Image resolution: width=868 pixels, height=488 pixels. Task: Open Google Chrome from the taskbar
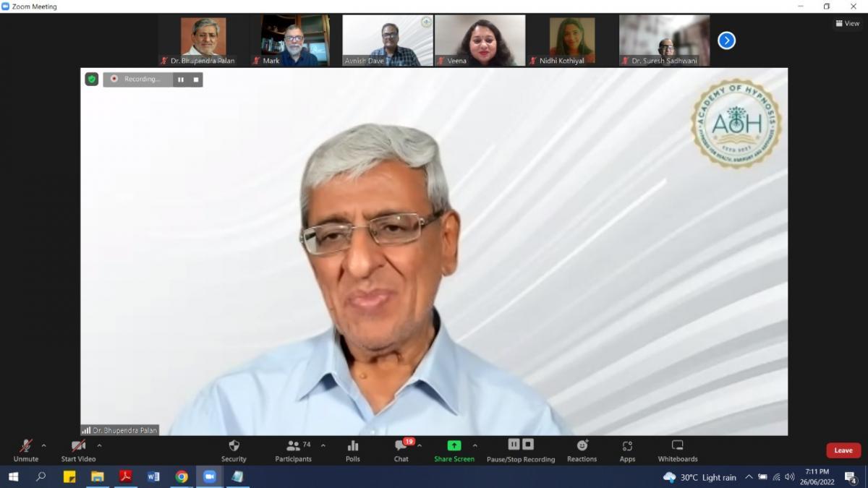point(182,476)
